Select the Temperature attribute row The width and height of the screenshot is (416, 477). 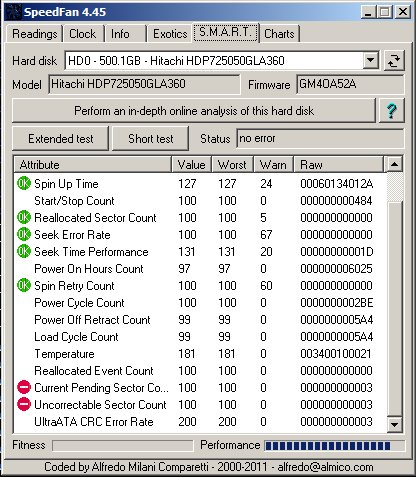pyautogui.click(x=201, y=354)
